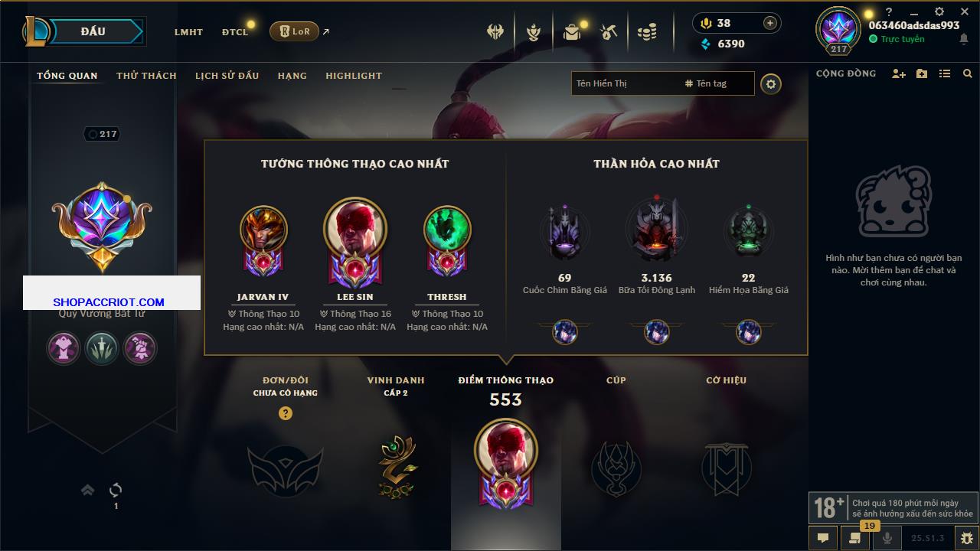This screenshot has height=551, width=980.
Task: Click the add friend icon
Action: pyautogui.click(x=899, y=73)
